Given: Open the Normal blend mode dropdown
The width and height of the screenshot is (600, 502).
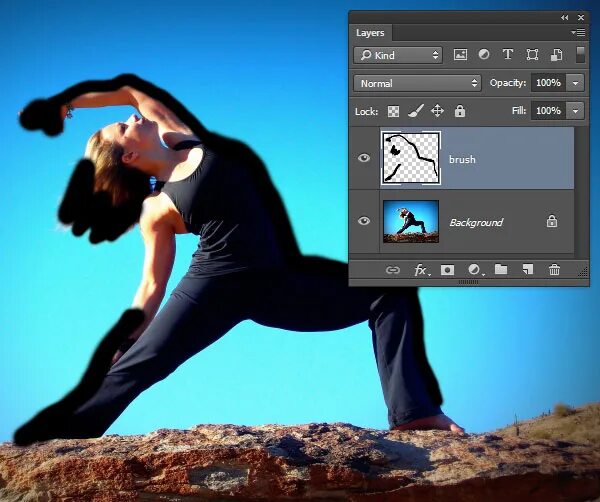Looking at the screenshot, I should 417,83.
